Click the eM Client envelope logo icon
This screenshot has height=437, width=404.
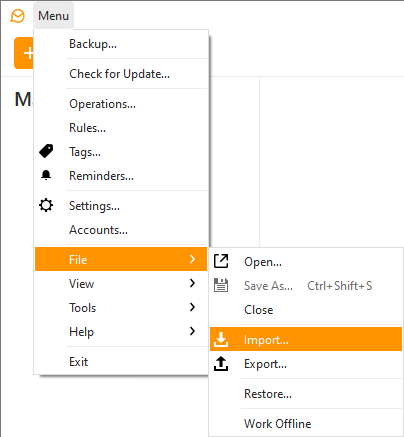(x=17, y=16)
